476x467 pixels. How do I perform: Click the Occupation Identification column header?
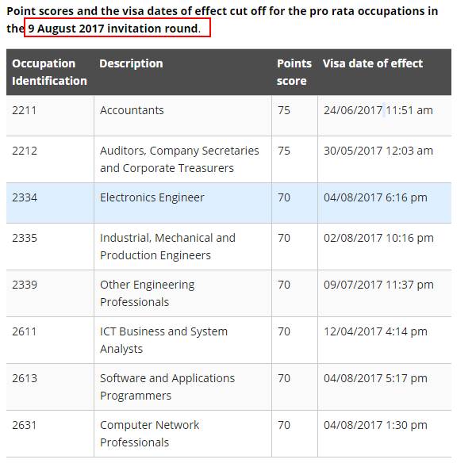coord(49,72)
